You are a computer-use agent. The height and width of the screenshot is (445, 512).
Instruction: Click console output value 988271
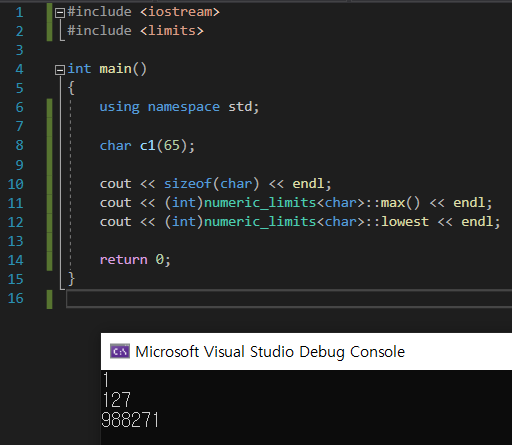click(x=130, y=419)
